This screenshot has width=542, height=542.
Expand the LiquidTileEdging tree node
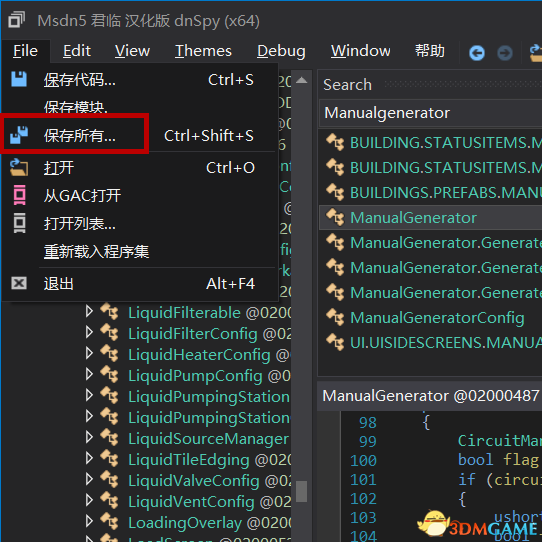[89, 458]
